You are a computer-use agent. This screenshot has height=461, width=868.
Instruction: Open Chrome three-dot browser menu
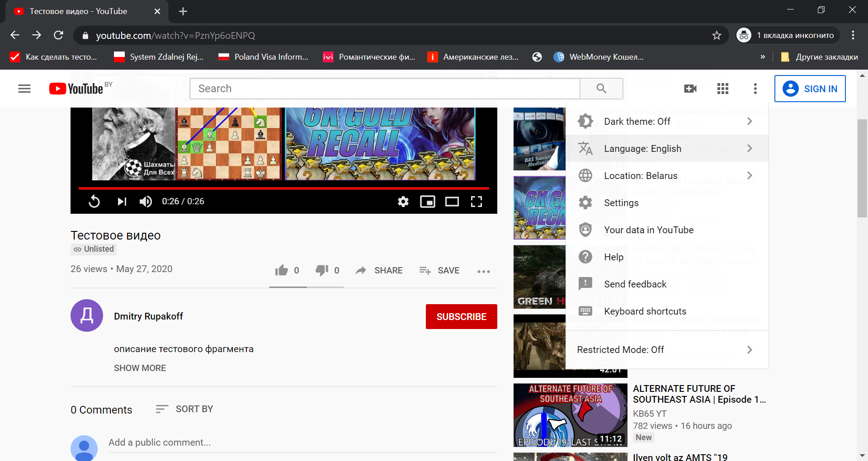[853, 35]
